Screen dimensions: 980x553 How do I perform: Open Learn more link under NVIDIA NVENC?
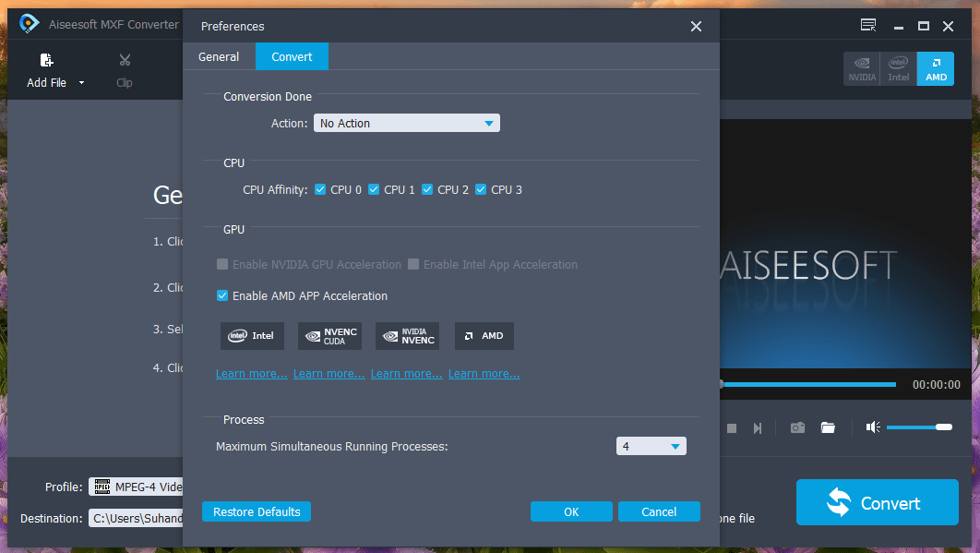pos(407,374)
